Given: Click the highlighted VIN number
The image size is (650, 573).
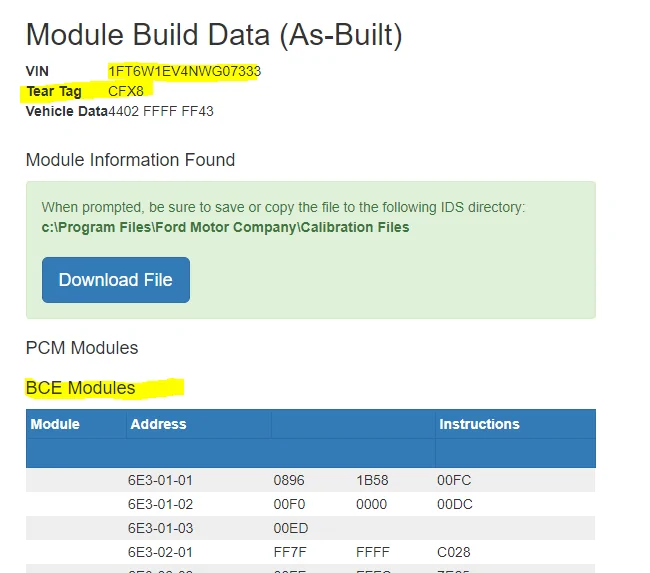Looking at the screenshot, I should (185, 71).
